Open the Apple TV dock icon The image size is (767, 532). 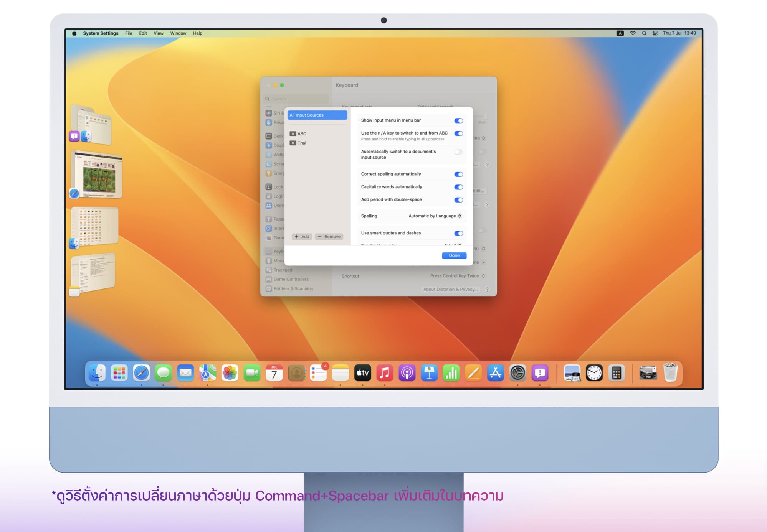362,373
